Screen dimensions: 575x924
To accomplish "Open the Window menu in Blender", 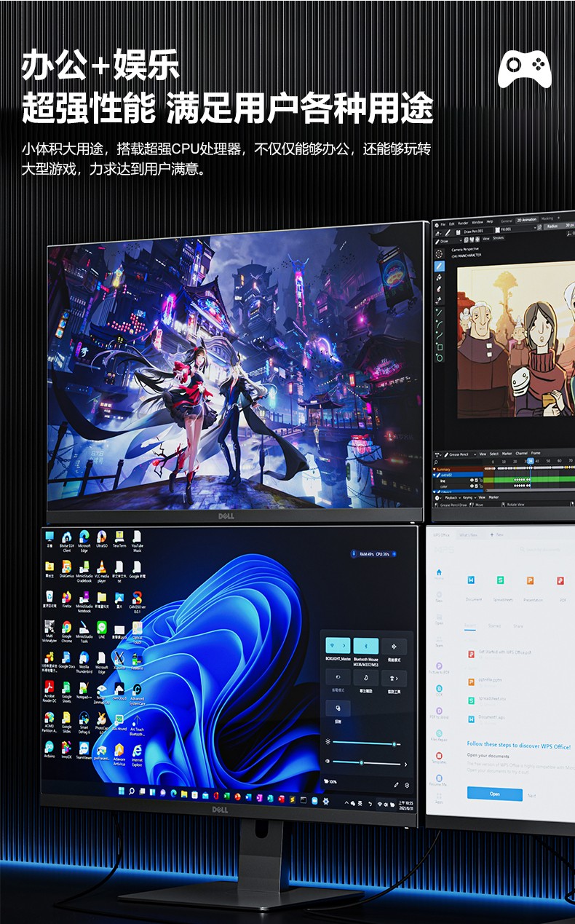I will (477, 221).
